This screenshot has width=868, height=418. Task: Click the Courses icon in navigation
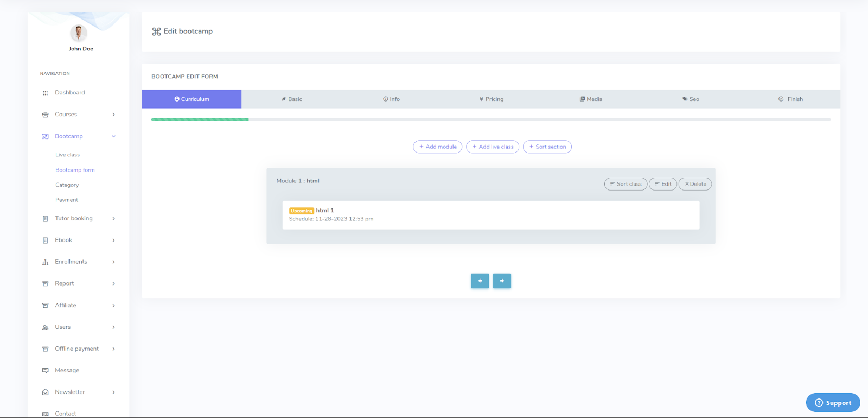[x=45, y=115]
